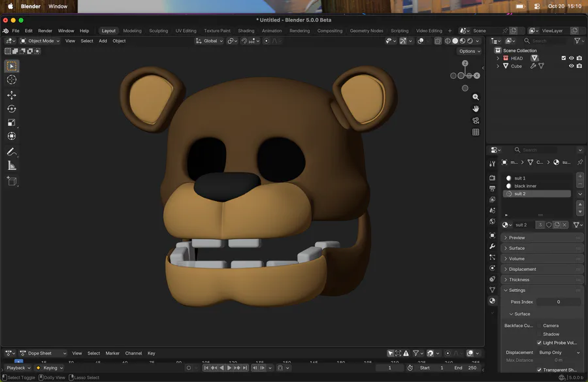Screen dimensions: 588x382
Task: Toggle HEAD collection exclude checkbox
Action: (x=563, y=58)
